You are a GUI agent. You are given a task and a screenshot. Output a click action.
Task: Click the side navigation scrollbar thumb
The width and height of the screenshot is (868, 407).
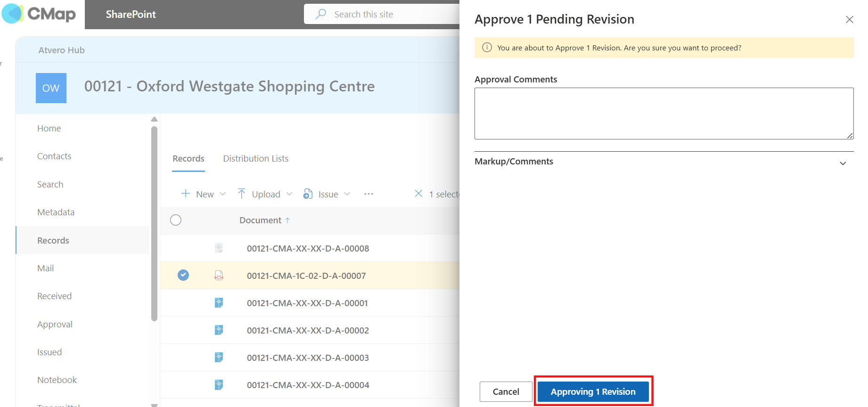click(x=154, y=224)
